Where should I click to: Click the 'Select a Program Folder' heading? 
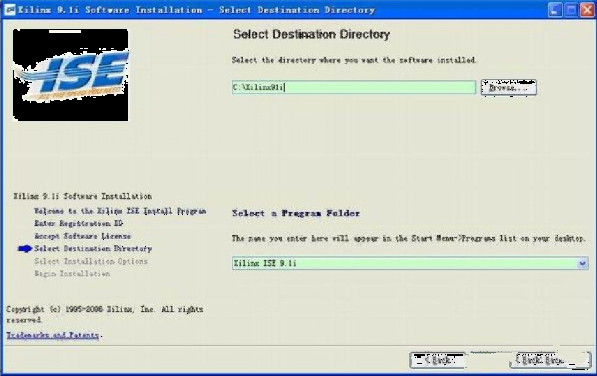(x=296, y=213)
